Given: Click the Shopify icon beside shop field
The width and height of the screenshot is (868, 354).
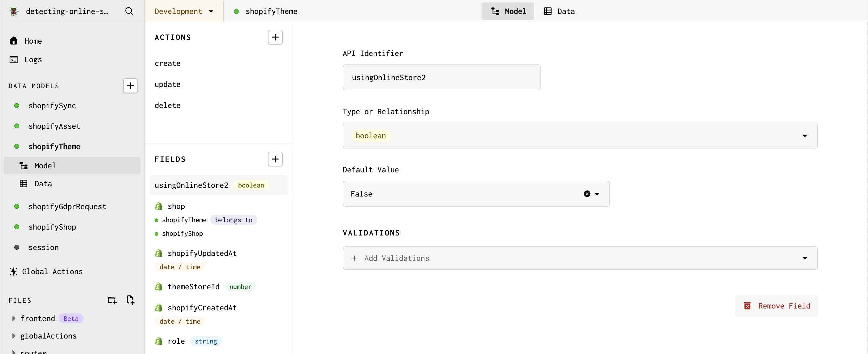Looking at the screenshot, I should 159,206.
